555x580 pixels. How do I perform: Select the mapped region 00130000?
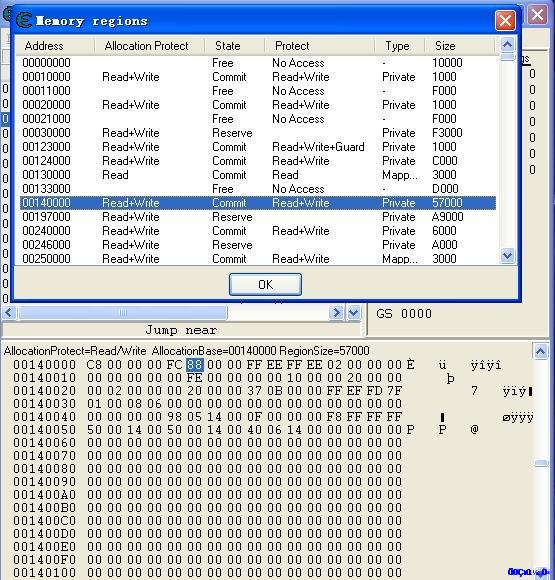coord(258,175)
